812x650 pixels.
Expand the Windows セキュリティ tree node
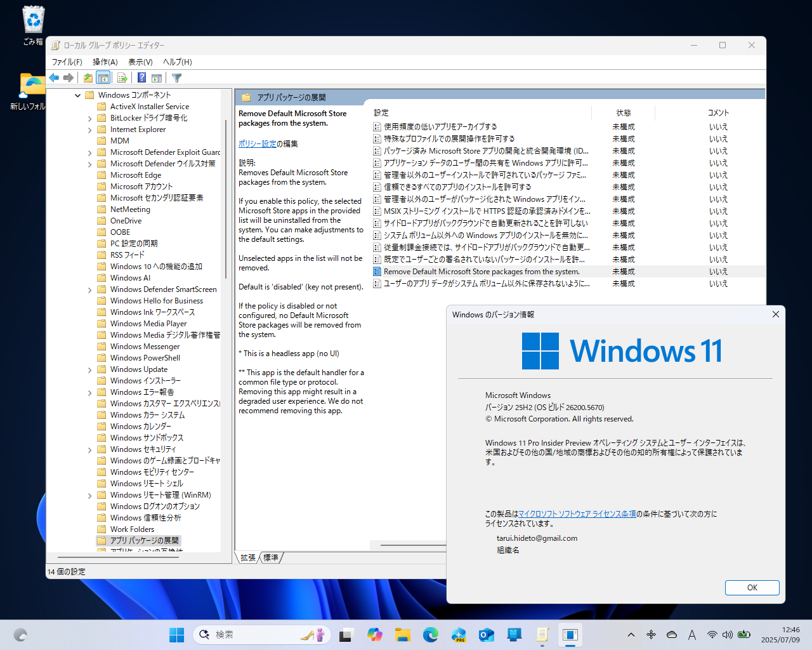pyautogui.click(x=91, y=449)
